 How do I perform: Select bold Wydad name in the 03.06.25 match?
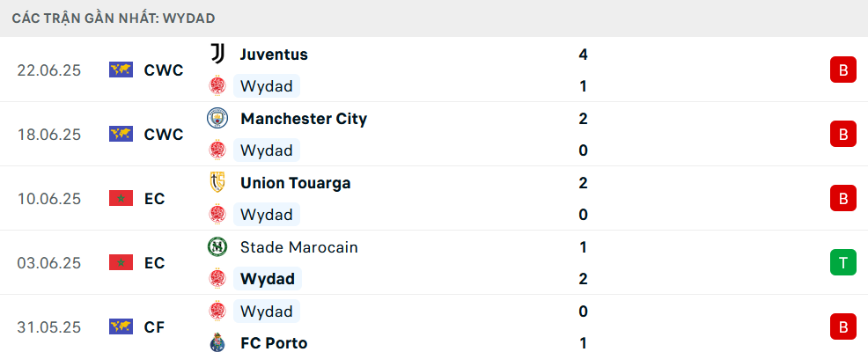268,279
